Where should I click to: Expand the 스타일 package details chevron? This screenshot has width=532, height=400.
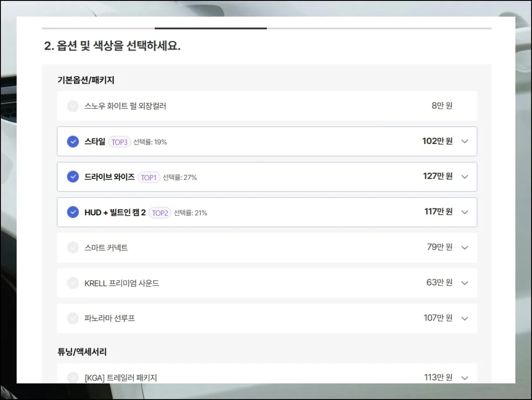click(x=465, y=141)
